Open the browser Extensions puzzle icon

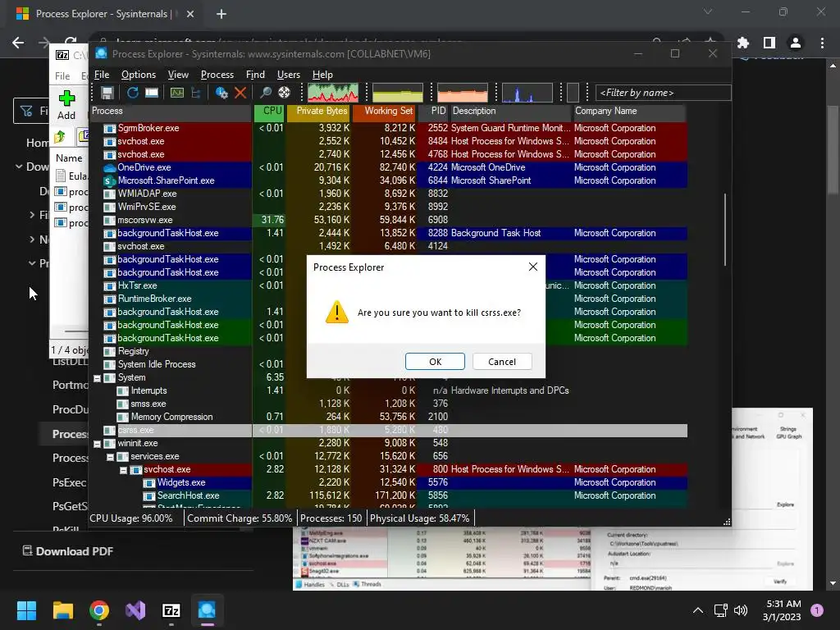click(743, 43)
